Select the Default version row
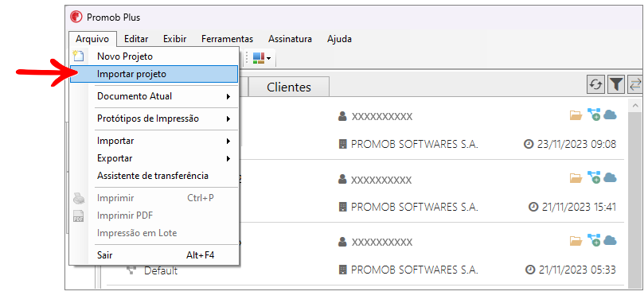This screenshot has height=303, width=644. click(x=161, y=270)
